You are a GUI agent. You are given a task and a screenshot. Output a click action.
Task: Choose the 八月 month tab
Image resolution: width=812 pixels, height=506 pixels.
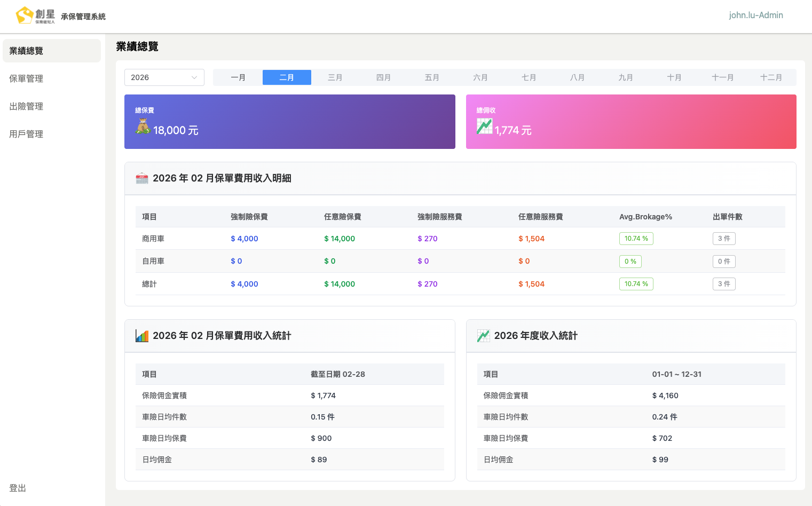pyautogui.click(x=577, y=77)
